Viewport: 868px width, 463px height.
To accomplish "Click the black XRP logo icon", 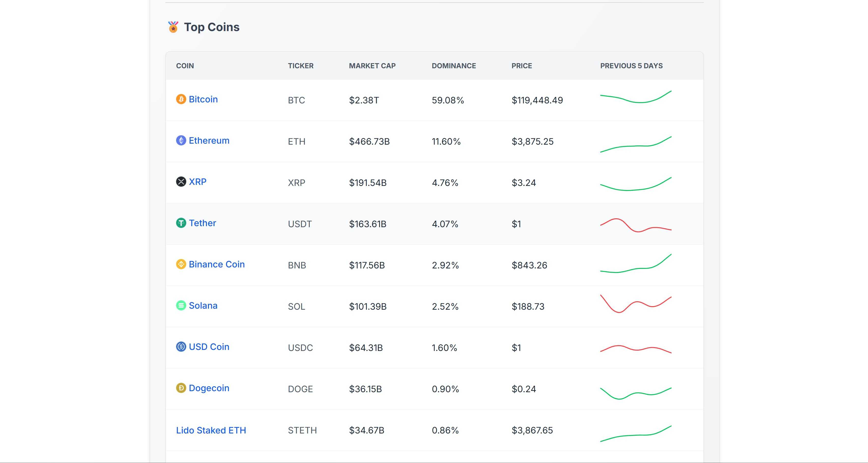I will [181, 182].
